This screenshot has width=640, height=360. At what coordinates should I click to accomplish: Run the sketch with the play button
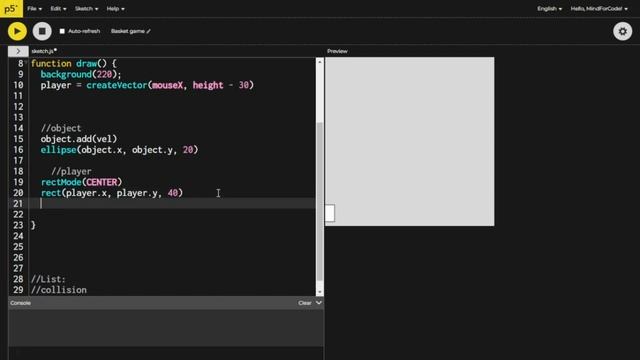[x=17, y=31]
